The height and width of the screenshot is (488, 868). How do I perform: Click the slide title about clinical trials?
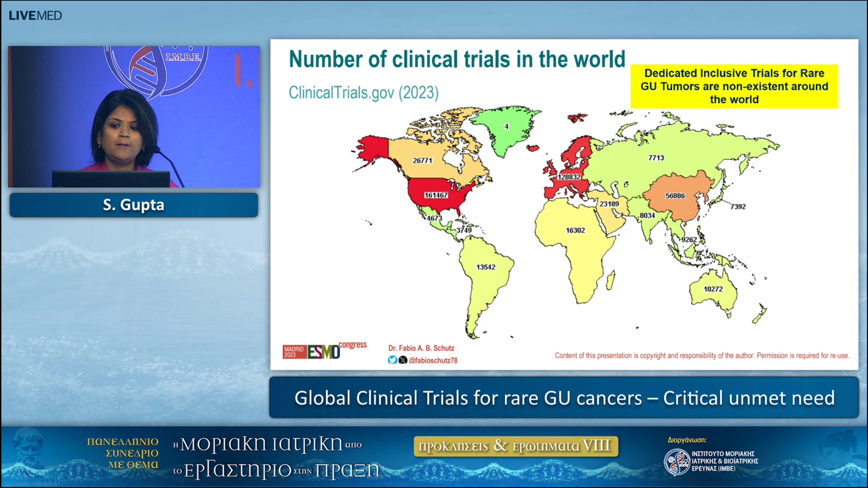pos(457,59)
